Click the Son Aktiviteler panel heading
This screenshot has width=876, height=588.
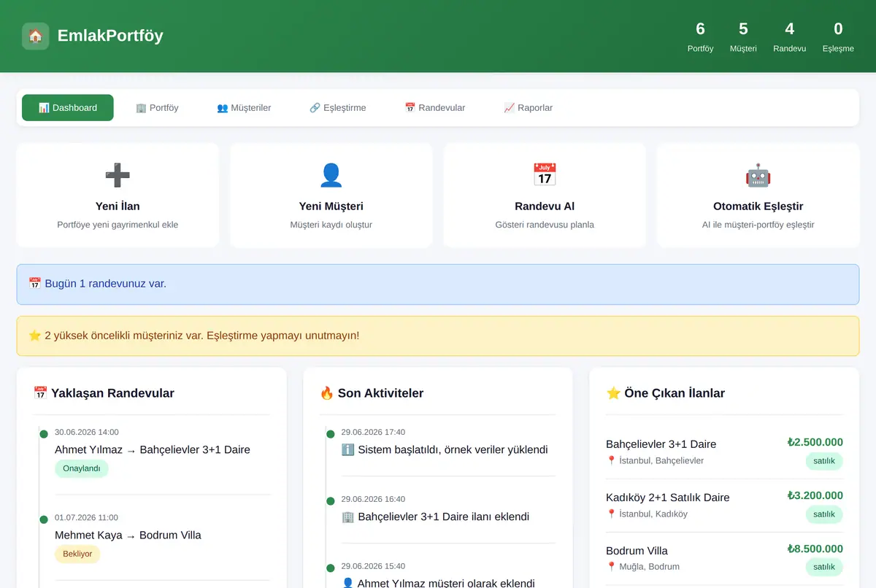372,393
